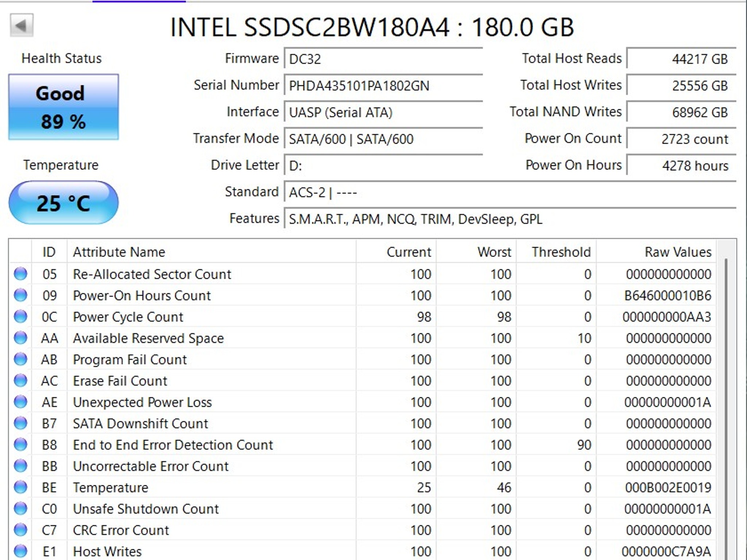The height and width of the screenshot is (560, 747).
Task: Click status orb for Power Cycle Count
Action: [20, 316]
